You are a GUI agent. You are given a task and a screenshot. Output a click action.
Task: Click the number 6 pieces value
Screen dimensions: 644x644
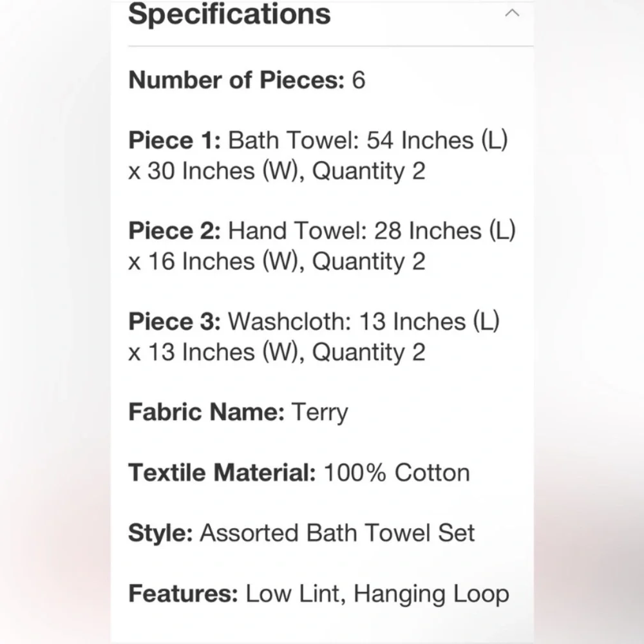359,80
